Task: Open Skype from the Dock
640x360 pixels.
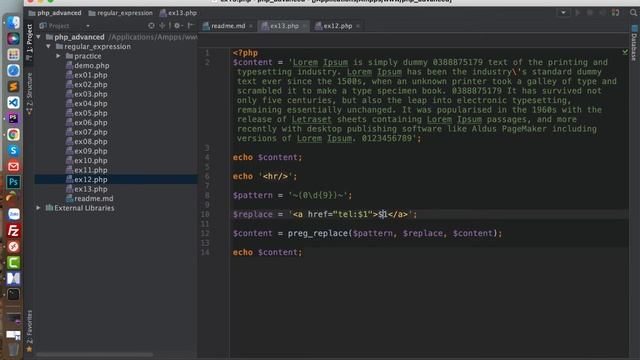Action: (x=13, y=150)
